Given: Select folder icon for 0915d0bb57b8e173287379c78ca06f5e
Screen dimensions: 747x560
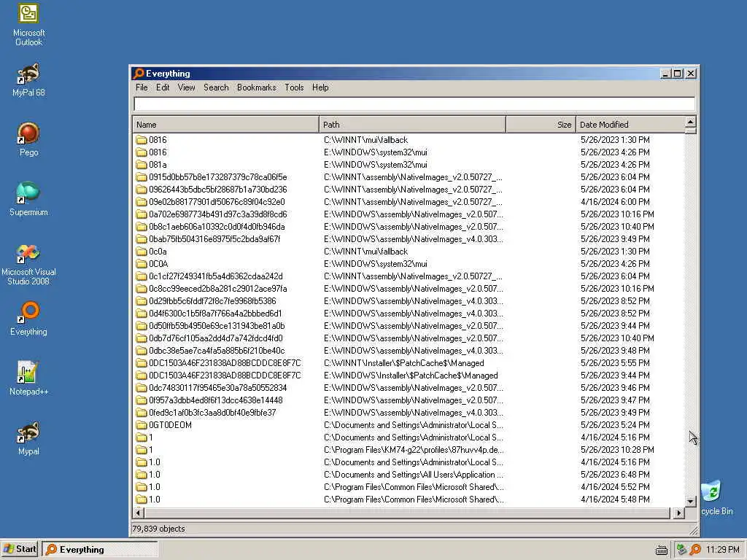Looking at the screenshot, I should (x=141, y=177).
